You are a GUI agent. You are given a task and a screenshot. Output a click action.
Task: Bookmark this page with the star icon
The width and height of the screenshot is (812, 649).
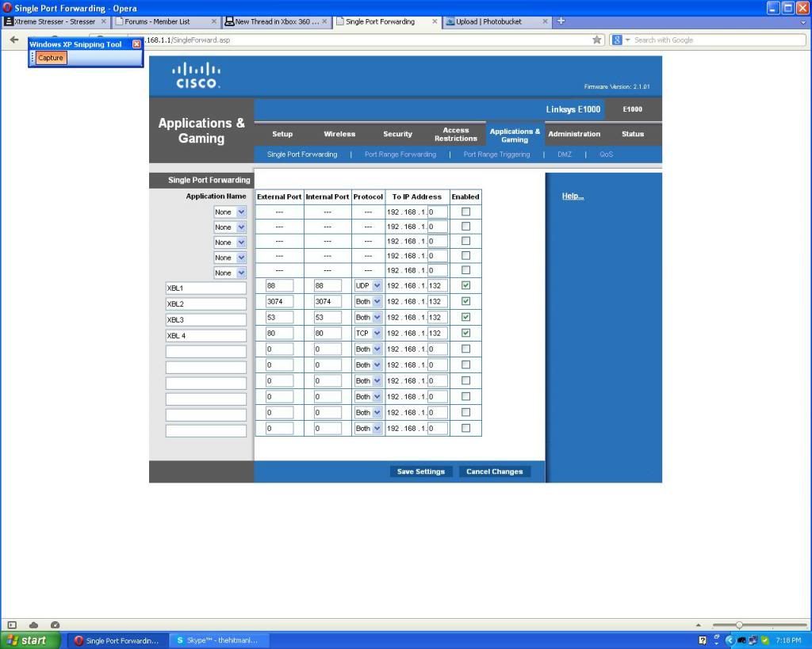(x=597, y=40)
